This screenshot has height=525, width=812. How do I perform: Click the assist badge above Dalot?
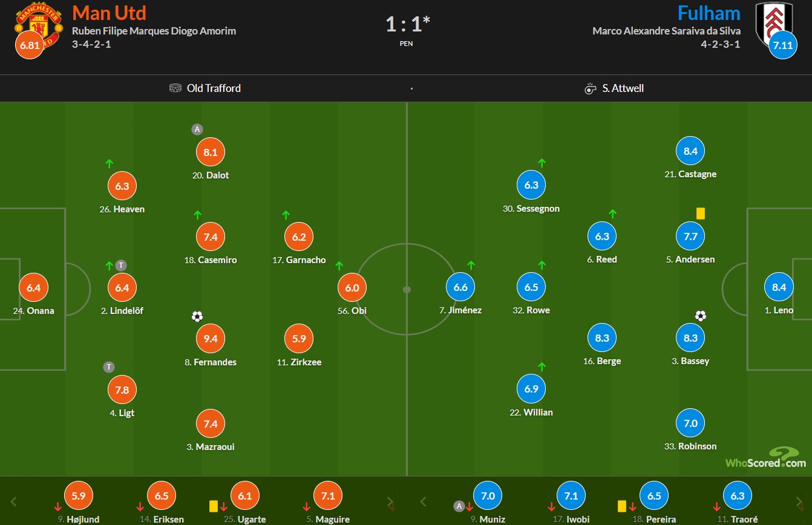[196, 129]
